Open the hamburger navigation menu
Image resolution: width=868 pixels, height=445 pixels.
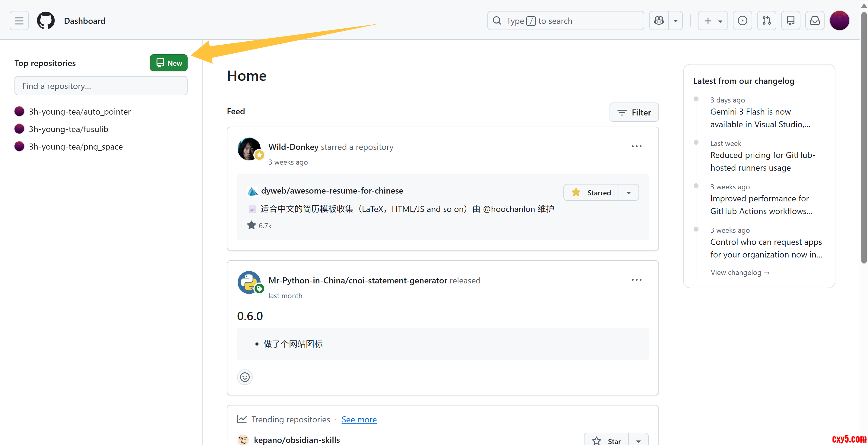(x=19, y=21)
